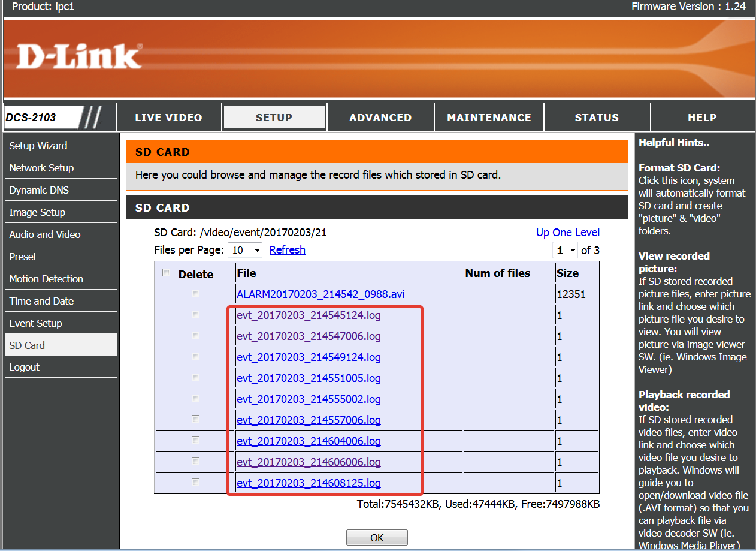756x551 pixels.
Task: Click the Playback recorded video: hint heading
Action: (x=684, y=401)
